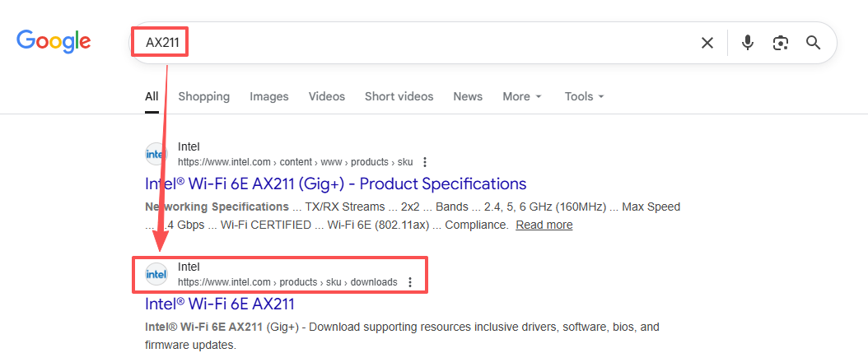Clear the search box with the X icon
Viewport: 868px width, 353px height.
click(x=707, y=43)
